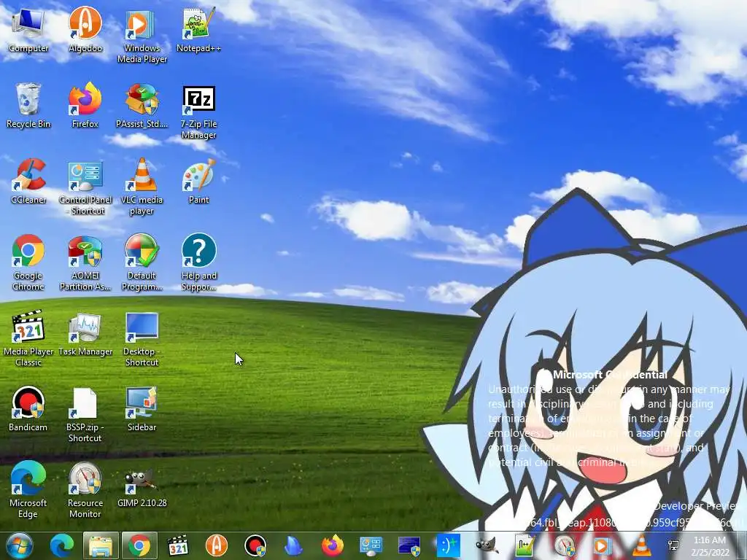Select the PAssist_Std desktop icon

pos(142,105)
